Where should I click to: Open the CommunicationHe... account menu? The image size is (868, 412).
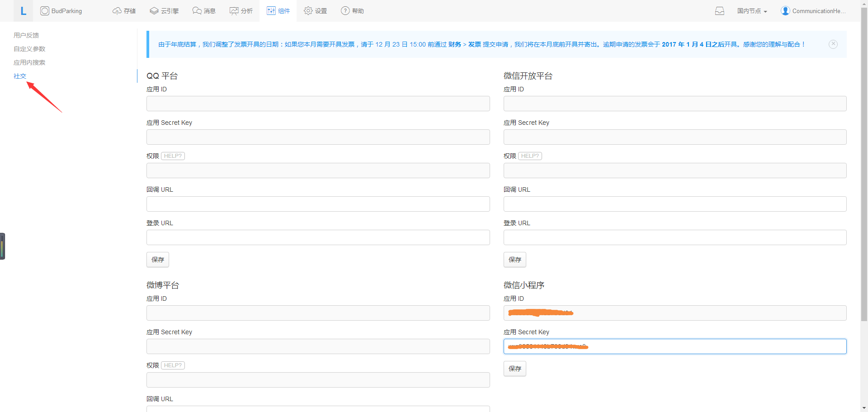813,11
